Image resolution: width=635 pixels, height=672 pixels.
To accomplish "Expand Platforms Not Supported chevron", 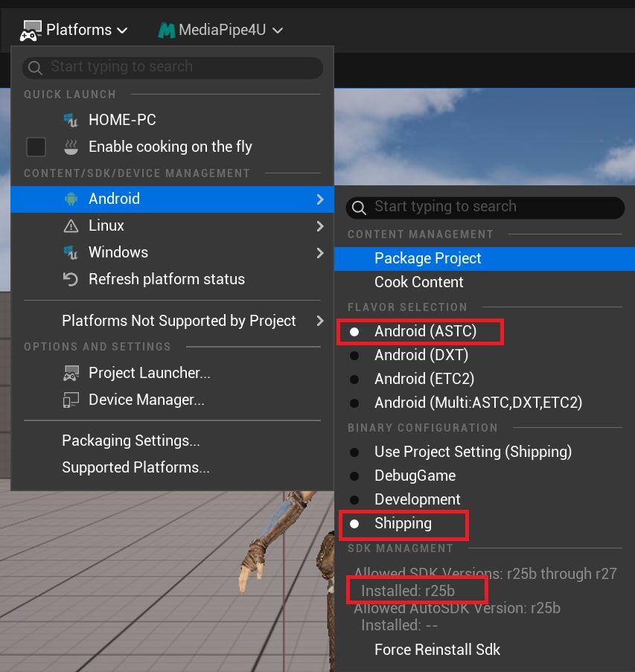I will point(320,321).
